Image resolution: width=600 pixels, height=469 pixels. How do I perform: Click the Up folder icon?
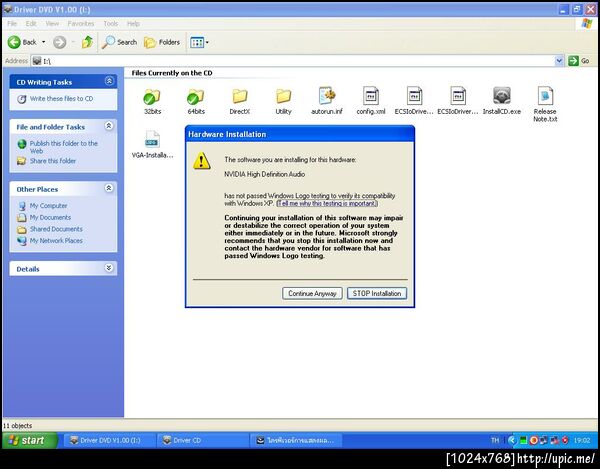87,42
